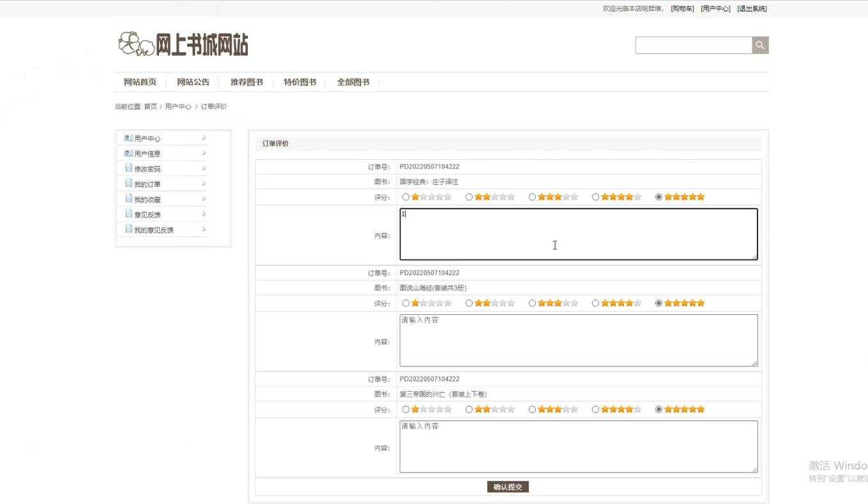Open the 购物车 link
Screen dimensions: 868x504
pos(682,9)
